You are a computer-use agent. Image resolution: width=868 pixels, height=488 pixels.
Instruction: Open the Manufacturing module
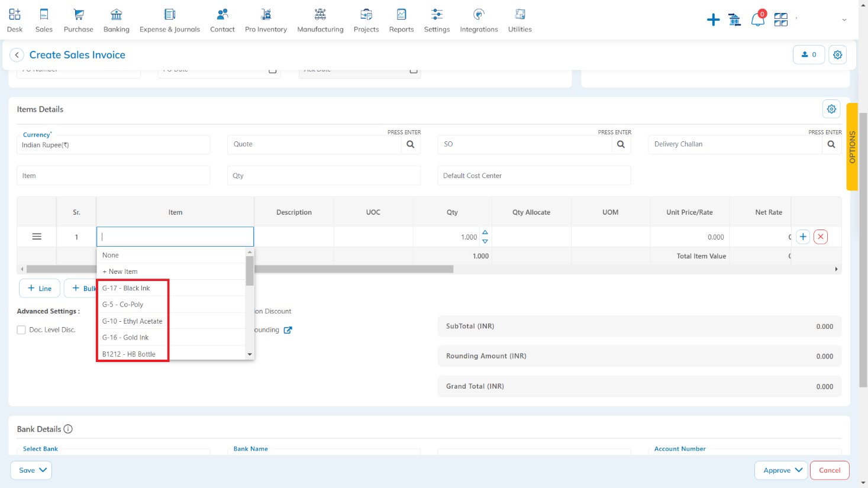(x=320, y=20)
